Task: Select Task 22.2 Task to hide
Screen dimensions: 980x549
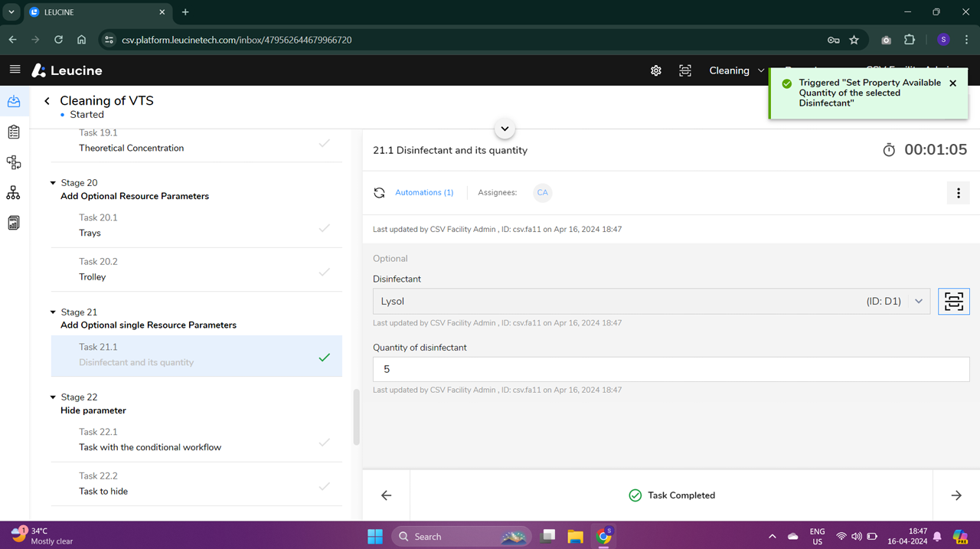Action: pos(197,484)
